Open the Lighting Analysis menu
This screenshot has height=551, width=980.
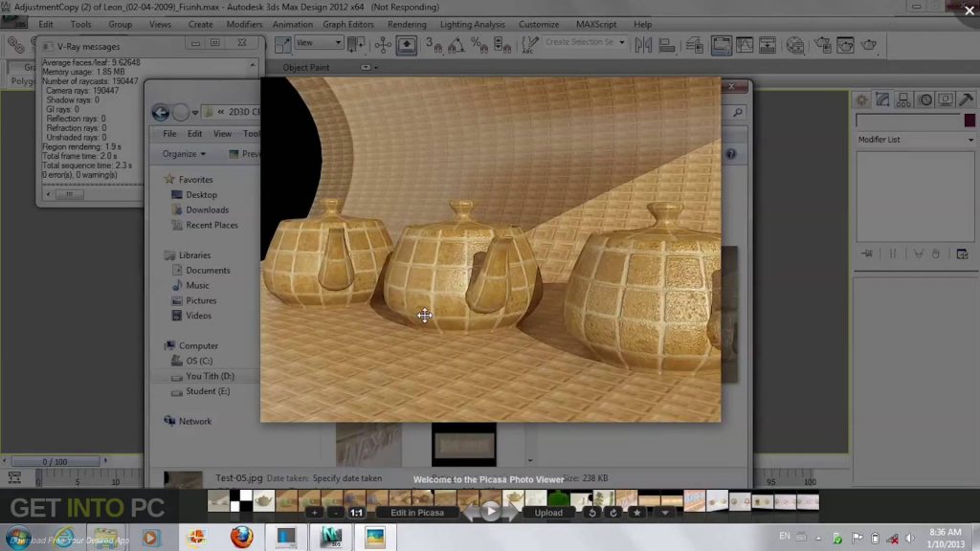coord(473,24)
